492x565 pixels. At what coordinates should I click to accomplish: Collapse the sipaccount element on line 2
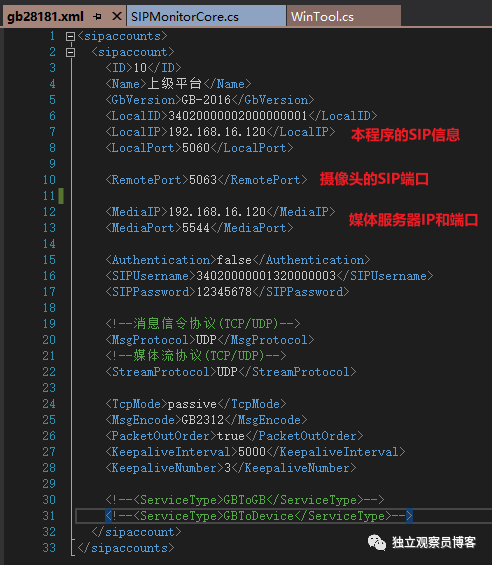coord(70,53)
